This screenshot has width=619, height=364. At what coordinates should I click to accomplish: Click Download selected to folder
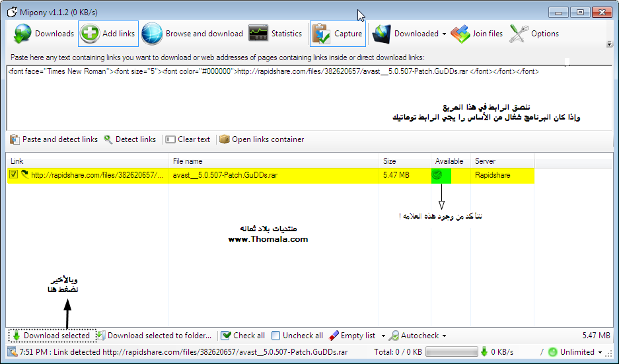155,336
